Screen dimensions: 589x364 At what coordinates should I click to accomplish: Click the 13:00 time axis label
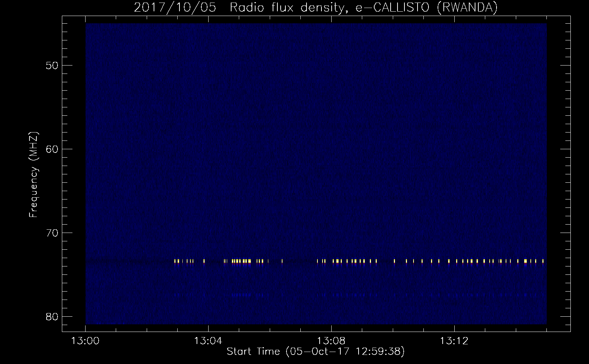click(x=85, y=341)
